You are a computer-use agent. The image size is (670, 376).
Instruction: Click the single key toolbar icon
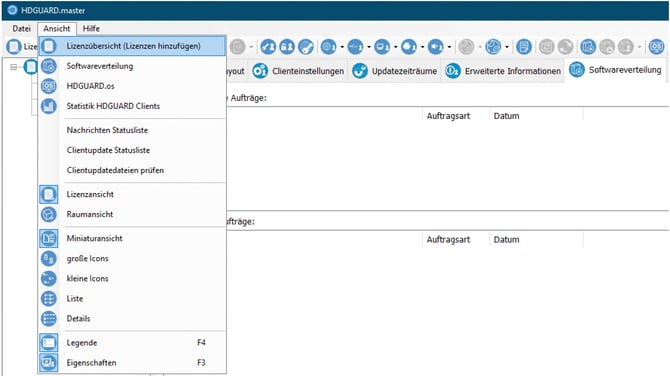pyautogui.click(x=306, y=47)
